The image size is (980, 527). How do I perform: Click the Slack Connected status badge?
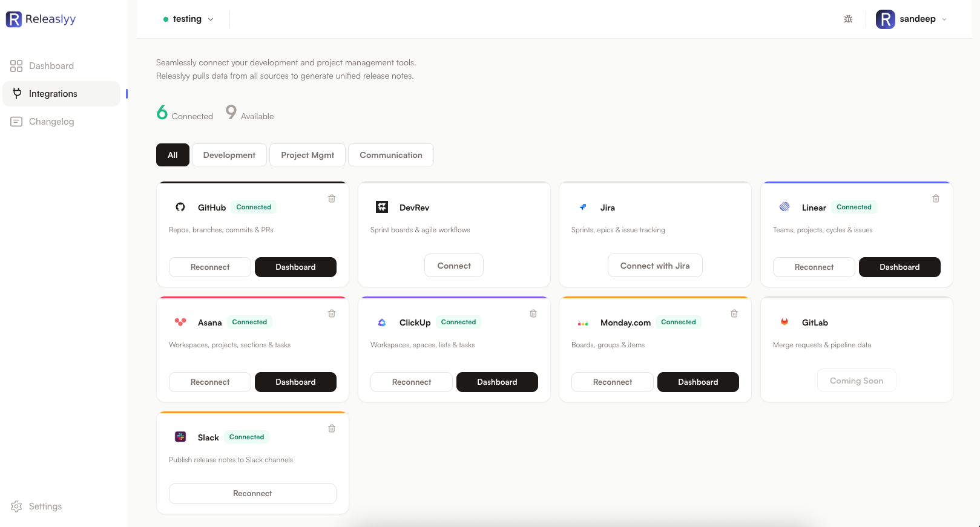click(x=246, y=437)
